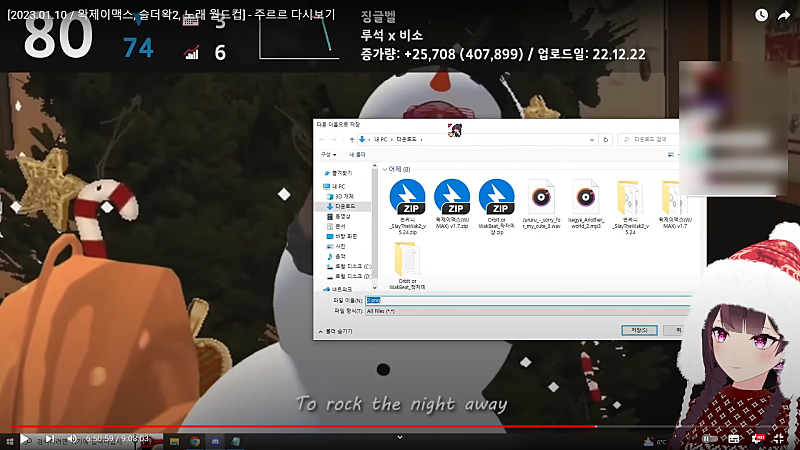Select 음악 in the navigation pane
Image resolution: width=800 pixels, height=450 pixels.
tap(336, 256)
